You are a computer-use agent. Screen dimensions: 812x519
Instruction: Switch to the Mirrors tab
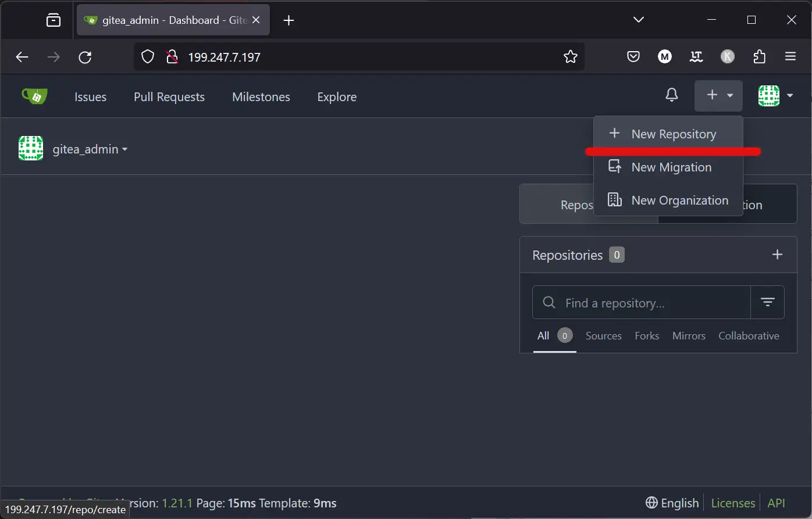(689, 336)
